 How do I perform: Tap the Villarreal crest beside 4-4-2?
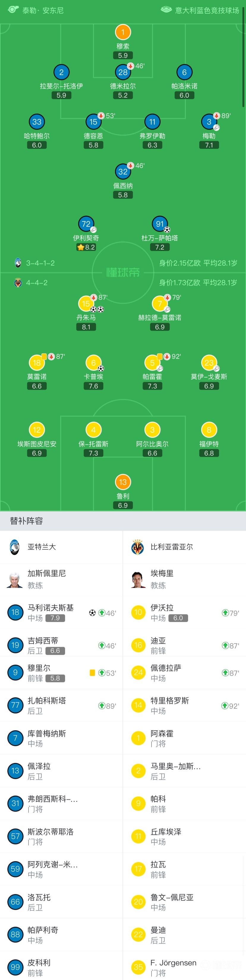tap(18, 283)
